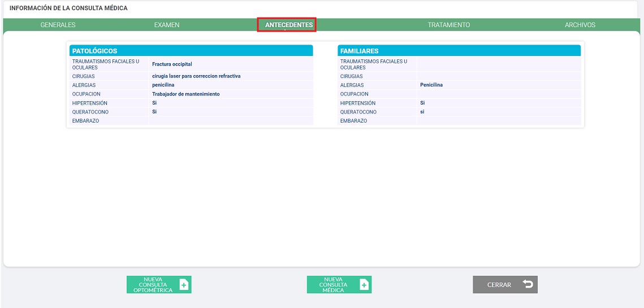Click the return arrow icon on CERRAR
Image resolution: width=644 pixels, height=308 pixels.
528,284
